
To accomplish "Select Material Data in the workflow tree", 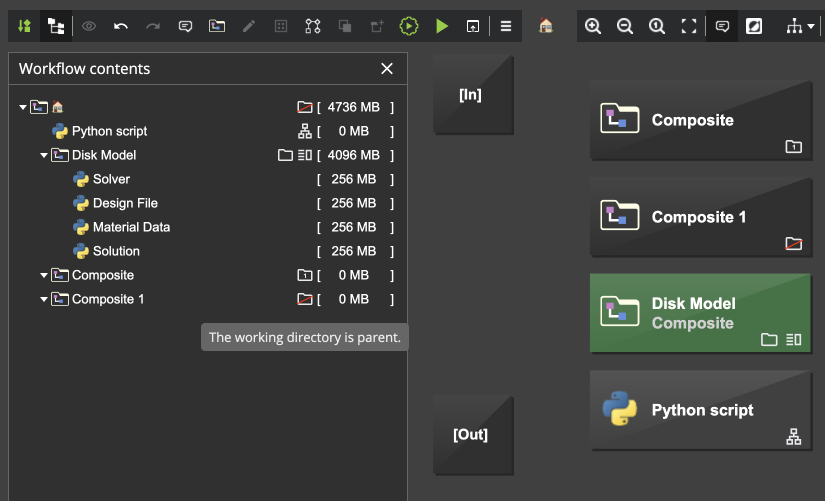I will 131,227.
